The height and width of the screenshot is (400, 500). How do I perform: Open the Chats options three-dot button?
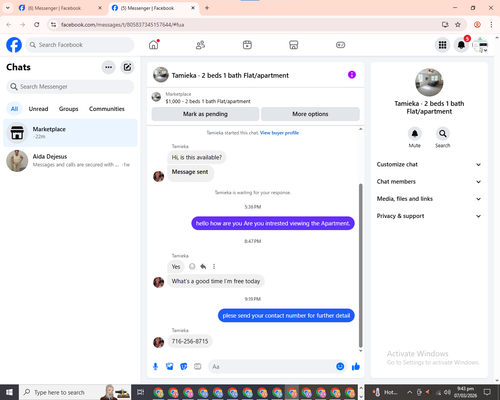(x=108, y=67)
